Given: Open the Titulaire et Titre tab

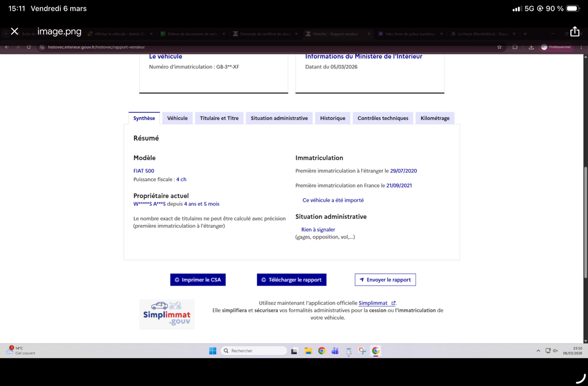Looking at the screenshot, I should pyautogui.click(x=219, y=118).
